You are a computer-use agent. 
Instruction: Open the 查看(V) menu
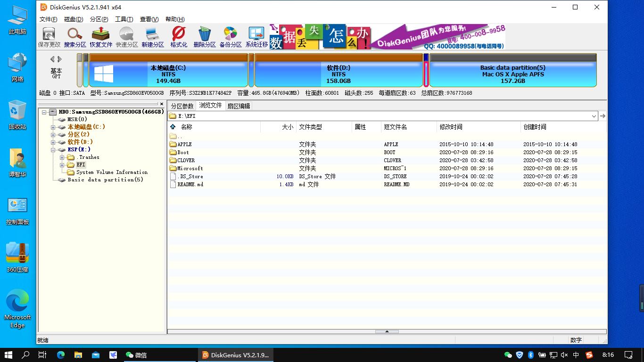pos(149,19)
